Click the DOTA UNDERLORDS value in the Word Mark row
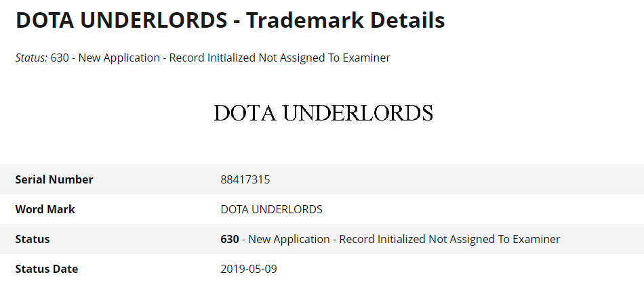 [x=271, y=209]
